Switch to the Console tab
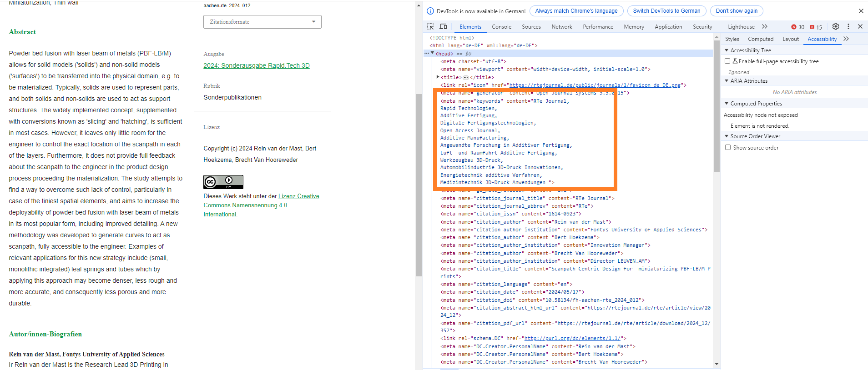Image resolution: width=868 pixels, height=370 pixels. pyautogui.click(x=501, y=27)
